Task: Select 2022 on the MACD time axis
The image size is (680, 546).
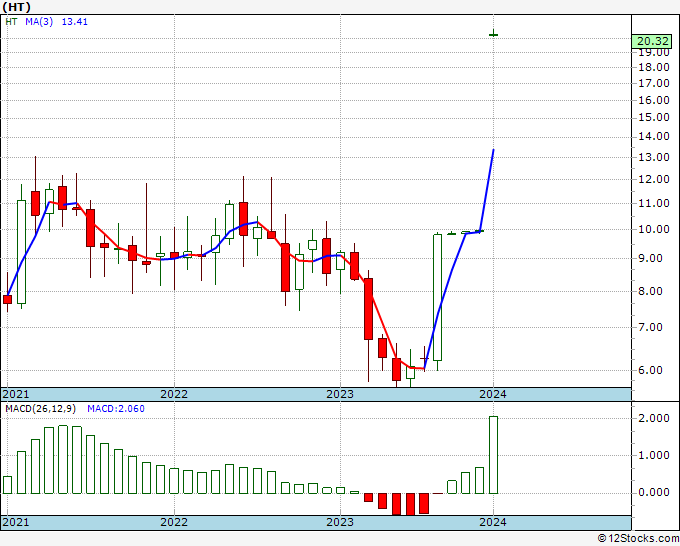Action: tap(174, 522)
